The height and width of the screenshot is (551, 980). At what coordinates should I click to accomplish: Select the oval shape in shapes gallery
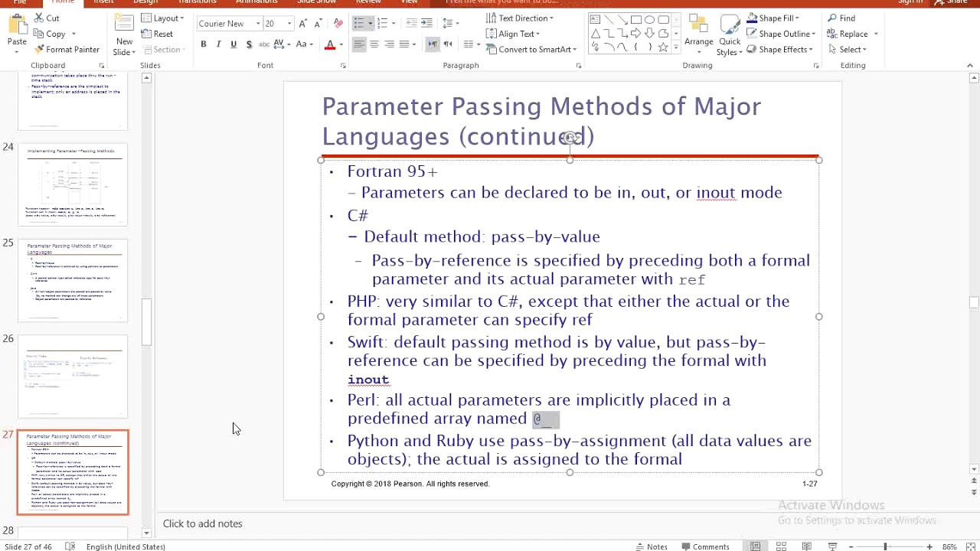point(650,20)
